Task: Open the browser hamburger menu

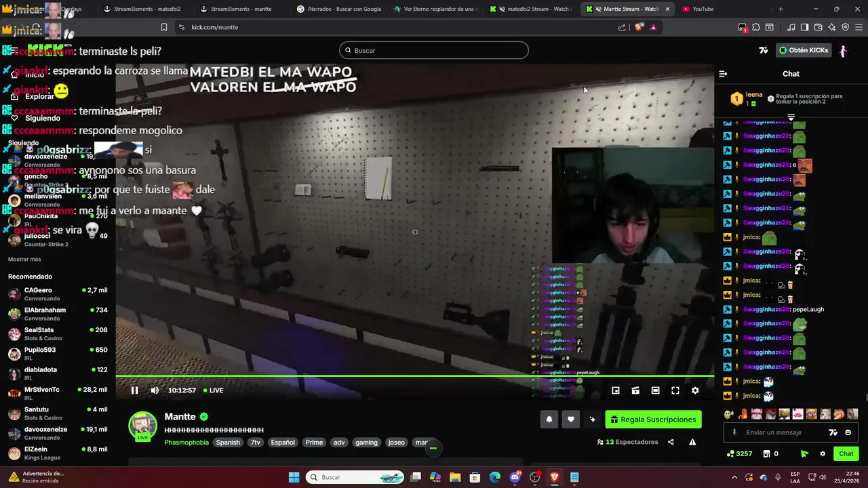Action: (x=859, y=27)
